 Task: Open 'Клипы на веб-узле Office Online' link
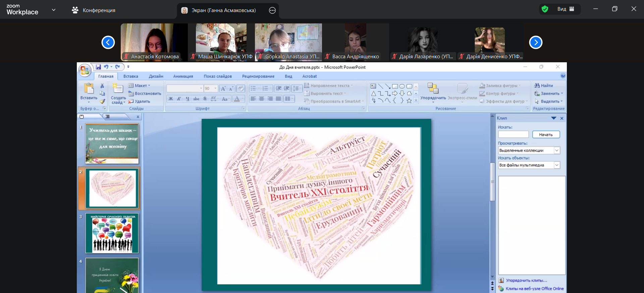pyautogui.click(x=534, y=289)
